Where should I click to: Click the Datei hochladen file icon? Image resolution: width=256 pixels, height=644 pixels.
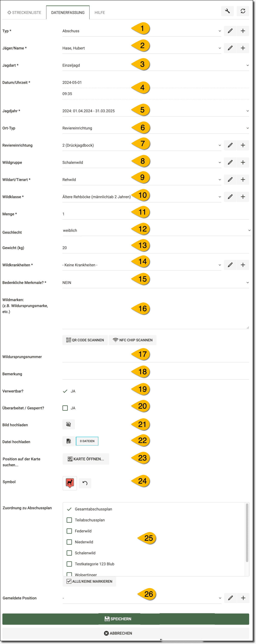[68, 441]
